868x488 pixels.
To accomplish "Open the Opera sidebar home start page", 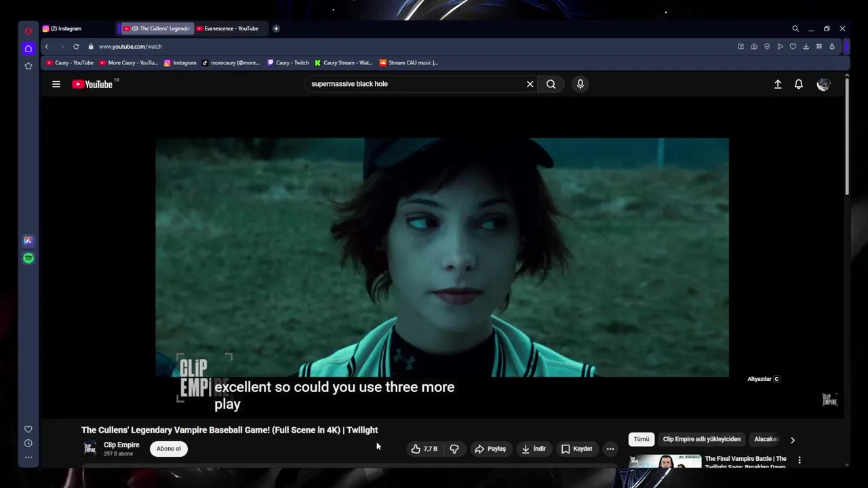I will tap(28, 48).
